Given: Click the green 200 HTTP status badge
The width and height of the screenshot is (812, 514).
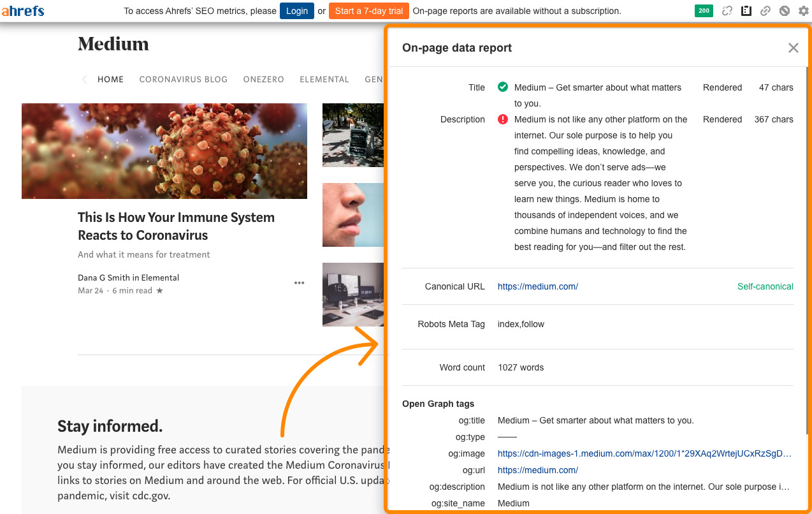Looking at the screenshot, I should tap(704, 11).
